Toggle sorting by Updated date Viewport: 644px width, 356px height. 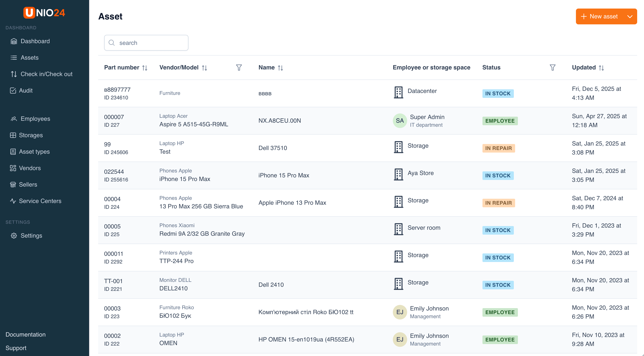coord(601,68)
